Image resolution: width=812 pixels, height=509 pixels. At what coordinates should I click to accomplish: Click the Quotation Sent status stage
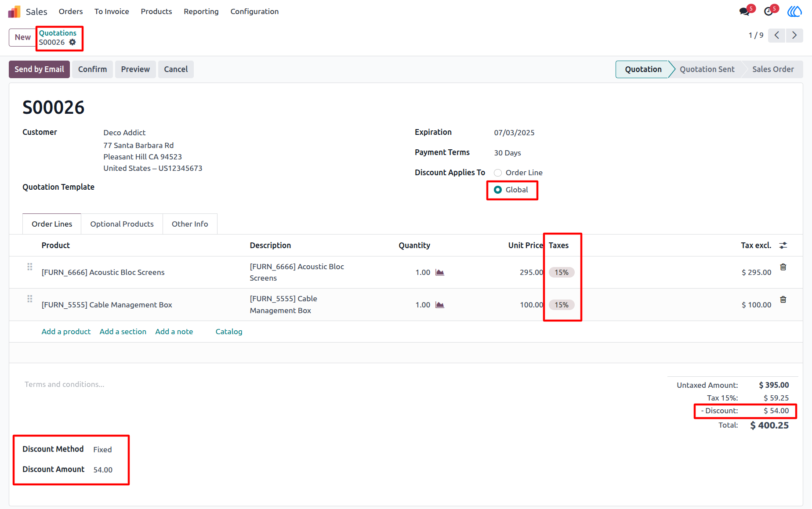click(707, 69)
